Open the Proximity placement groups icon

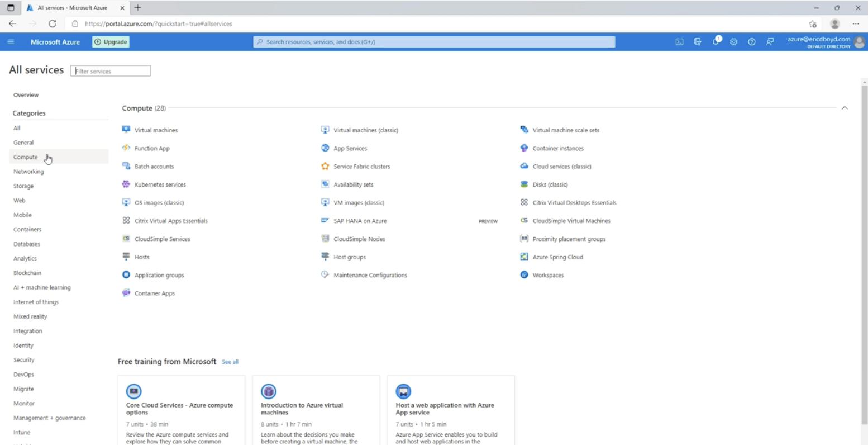(x=524, y=239)
